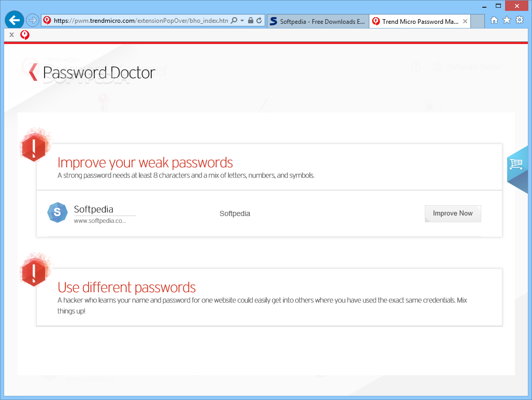Click the Improve Now button

point(453,213)
